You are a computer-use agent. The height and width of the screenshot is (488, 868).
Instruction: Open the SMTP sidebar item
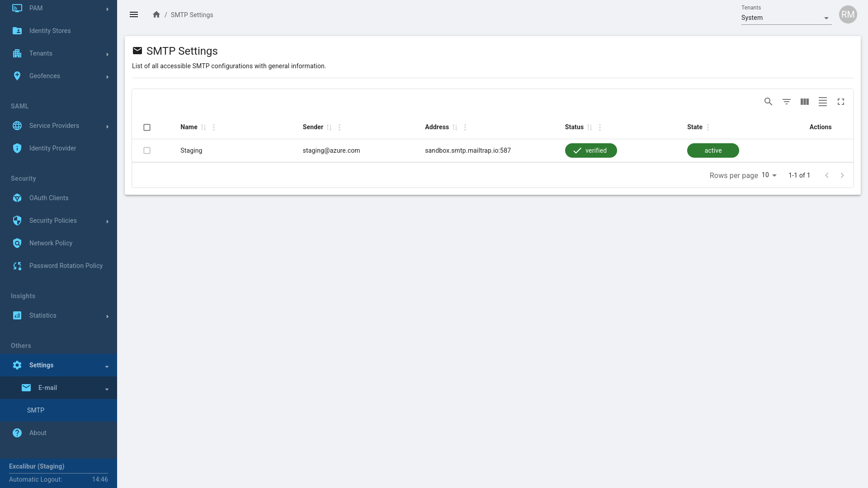point(36,410)
